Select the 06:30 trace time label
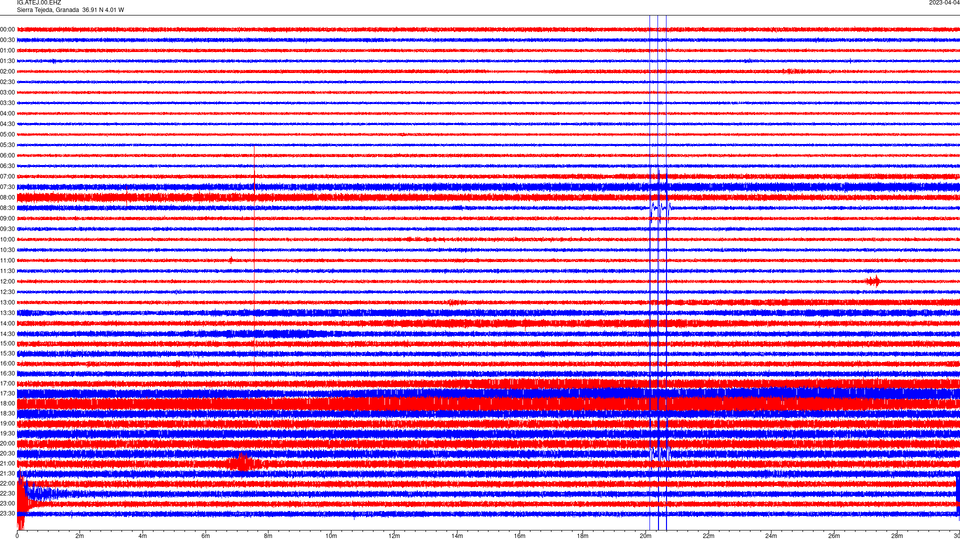 click(7, 166)
